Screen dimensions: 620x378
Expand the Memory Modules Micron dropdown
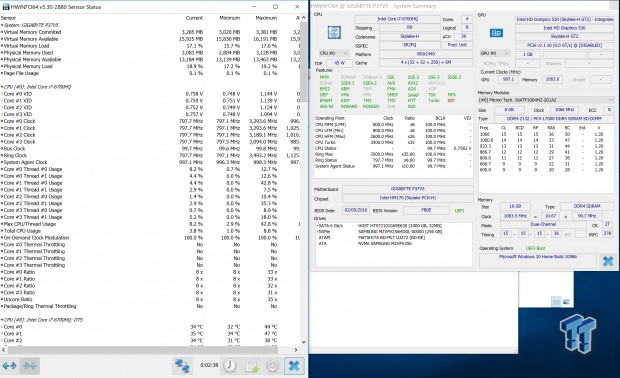(546, 100)
